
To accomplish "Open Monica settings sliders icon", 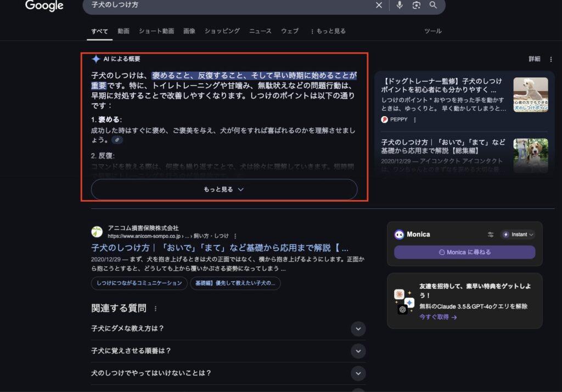I will [491, 235].
